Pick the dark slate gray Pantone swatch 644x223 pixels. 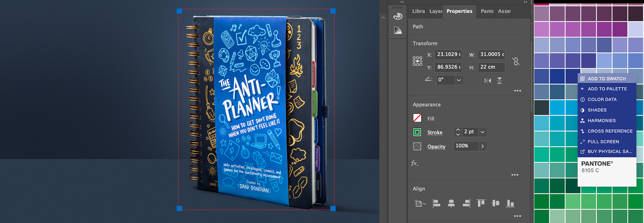[542, 108]
